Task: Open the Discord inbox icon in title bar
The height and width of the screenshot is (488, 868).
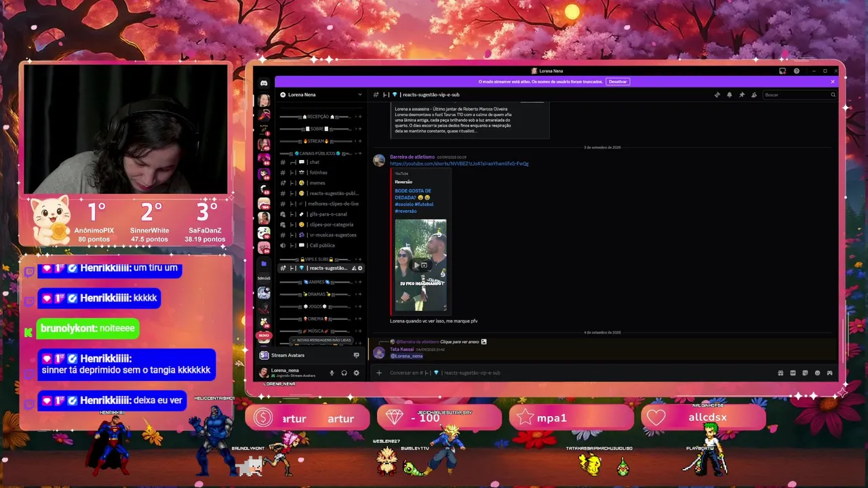Action: point(782,70)
